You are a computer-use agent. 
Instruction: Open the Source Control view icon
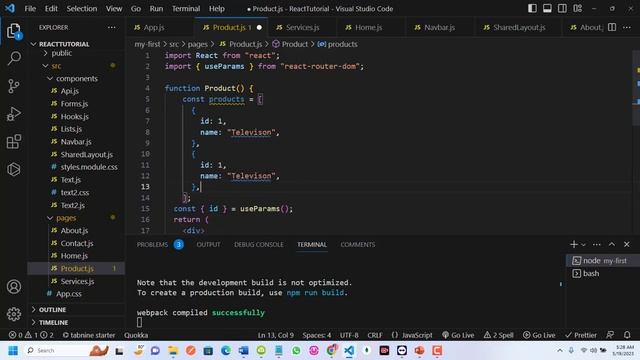[14, 86]
